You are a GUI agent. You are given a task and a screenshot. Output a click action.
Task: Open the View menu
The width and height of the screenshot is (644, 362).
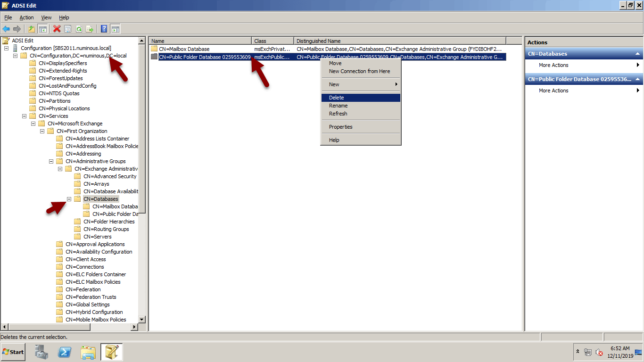[46, 17]
